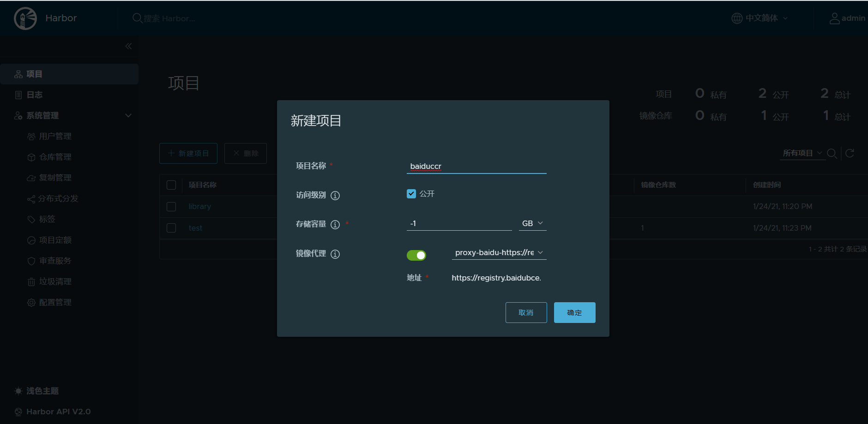Viewport: 868px width, 424px height.
Task: Open the 所有项目 filter dropdown
Action: [x=802, y=153]
